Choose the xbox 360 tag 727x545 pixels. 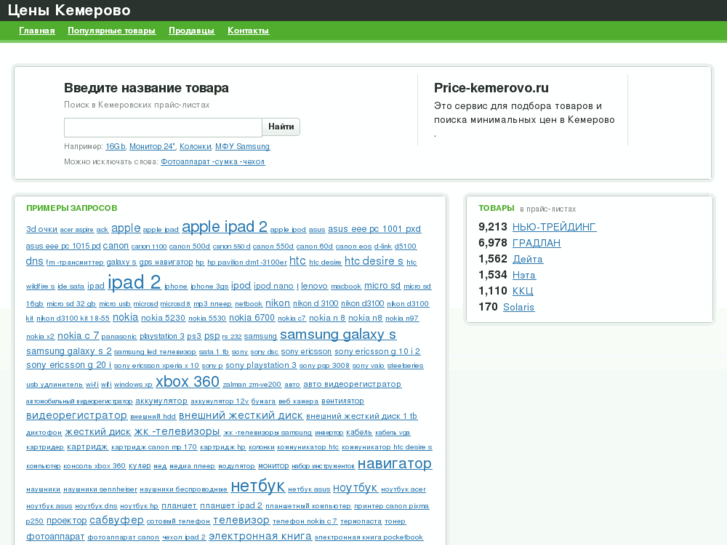[187, 382]
